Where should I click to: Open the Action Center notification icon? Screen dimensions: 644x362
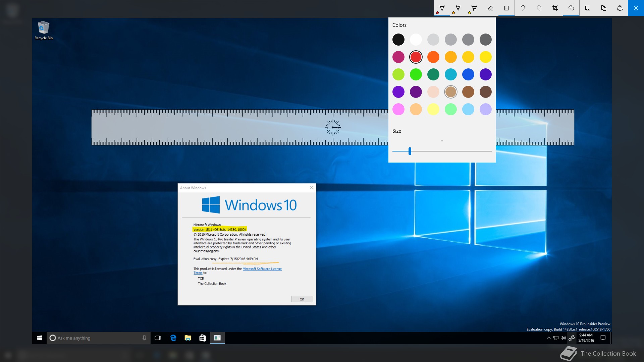coord(603,338)
